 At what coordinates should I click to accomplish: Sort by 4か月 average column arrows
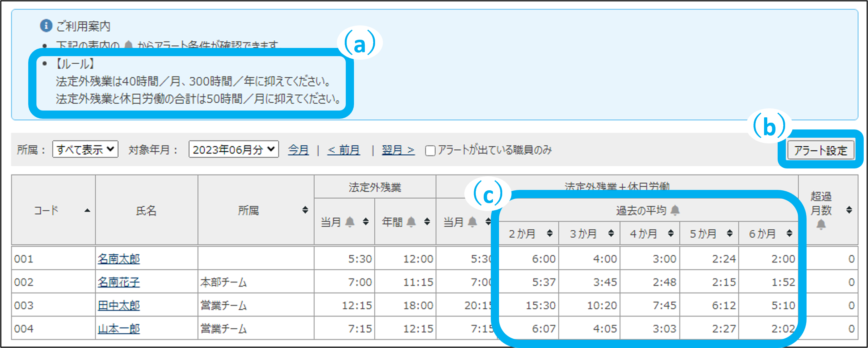coord(671,234)
